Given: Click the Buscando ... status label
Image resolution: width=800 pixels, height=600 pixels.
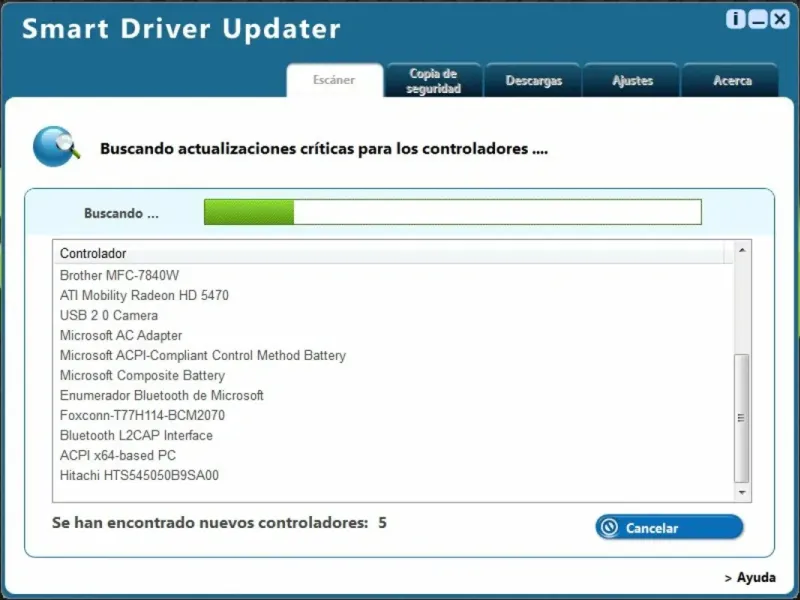Looking at the screenshot, I should [121, 213].
